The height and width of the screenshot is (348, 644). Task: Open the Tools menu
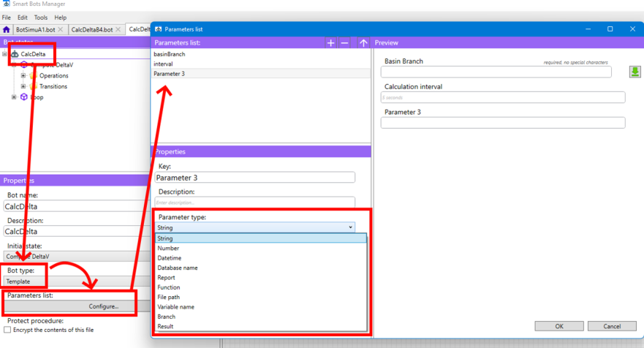[x=41, y=18]
